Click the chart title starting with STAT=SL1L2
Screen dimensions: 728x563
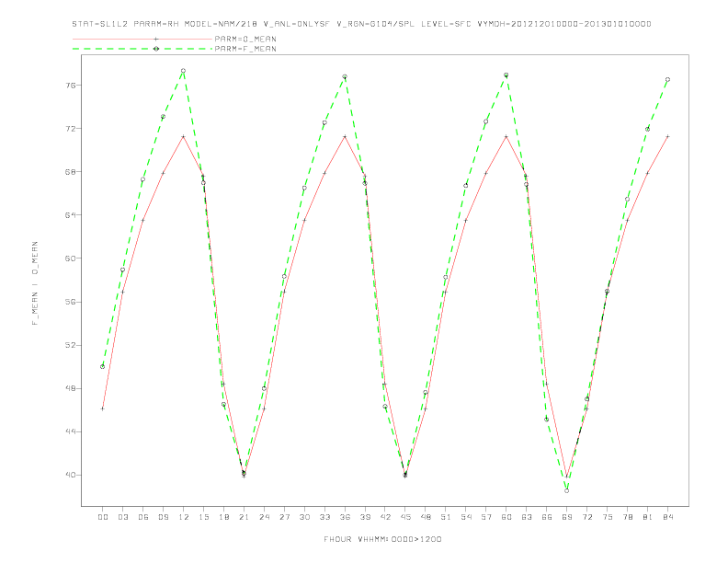pyautogui.click(x=361, y=24)
